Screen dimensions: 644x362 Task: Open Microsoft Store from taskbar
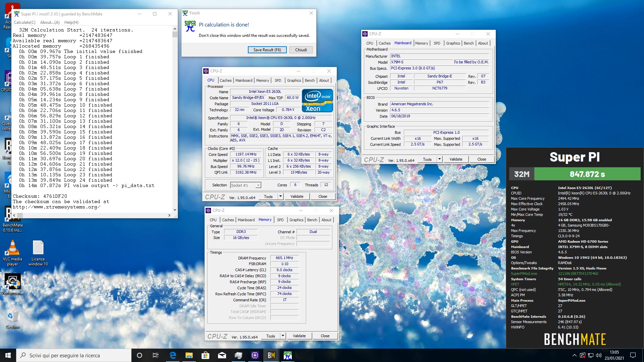tap(206, 355)
